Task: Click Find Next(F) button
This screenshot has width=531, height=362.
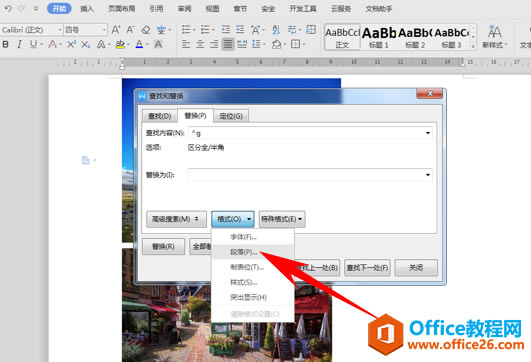Action: coord(367,268)
